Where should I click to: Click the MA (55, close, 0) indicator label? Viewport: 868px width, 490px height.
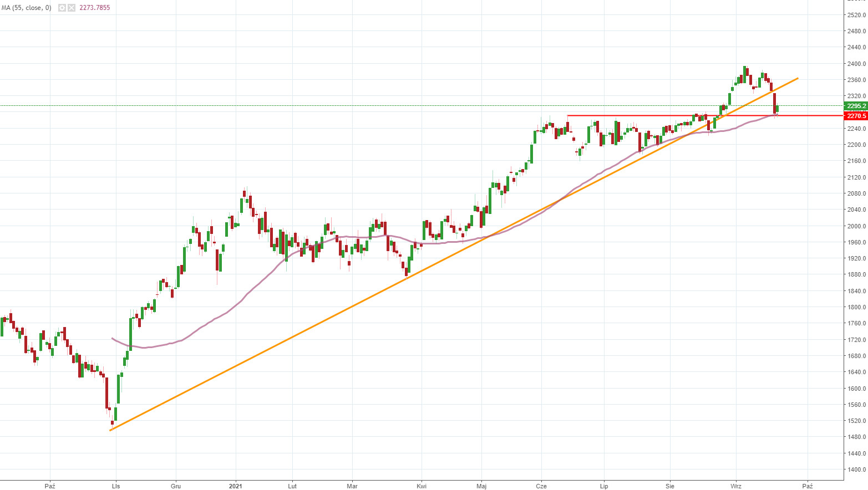(x=26, y=8)
